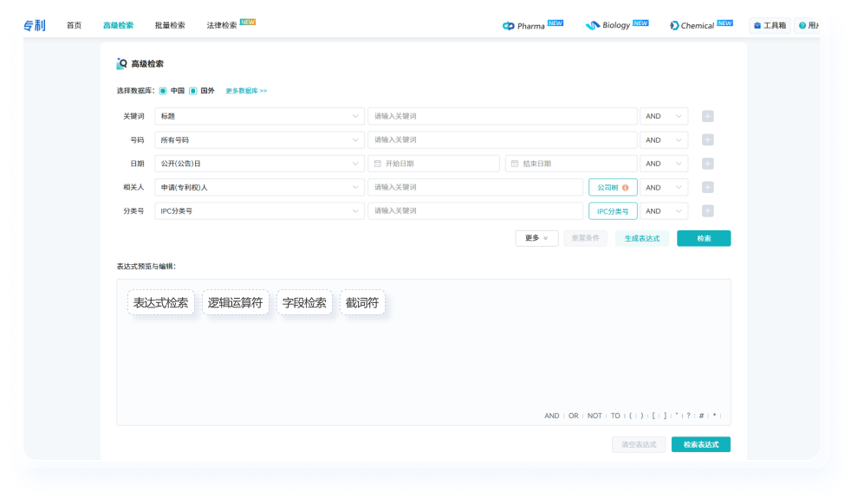Open the 标题 keyword field dropdown
The image size is (858, 504).
[x=259, y=116]
